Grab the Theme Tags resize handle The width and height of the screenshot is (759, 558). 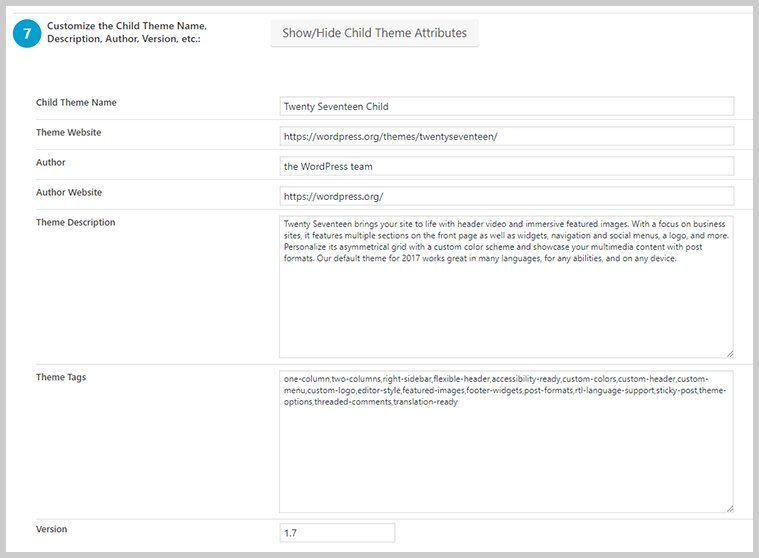[729, 509]
